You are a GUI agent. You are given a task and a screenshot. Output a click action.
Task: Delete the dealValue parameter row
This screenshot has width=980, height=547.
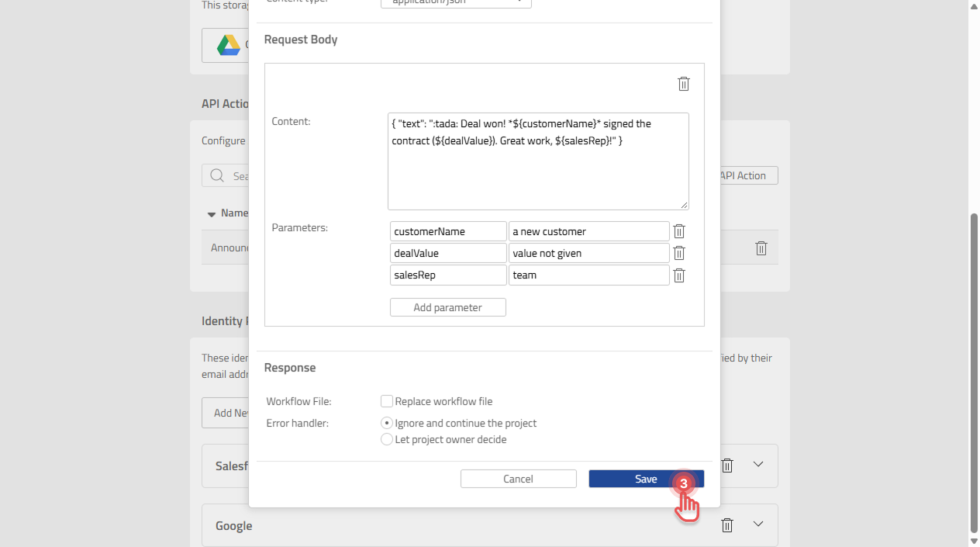pos(678,253)
